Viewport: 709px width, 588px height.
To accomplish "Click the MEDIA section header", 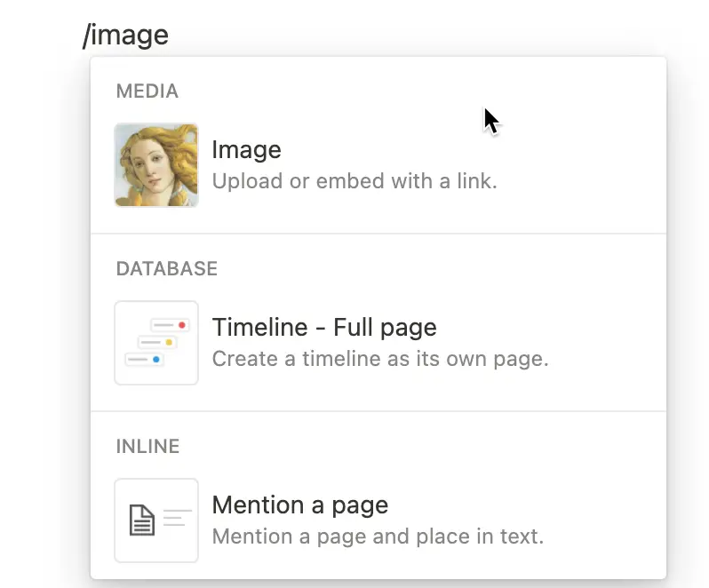I will [147, 91].
